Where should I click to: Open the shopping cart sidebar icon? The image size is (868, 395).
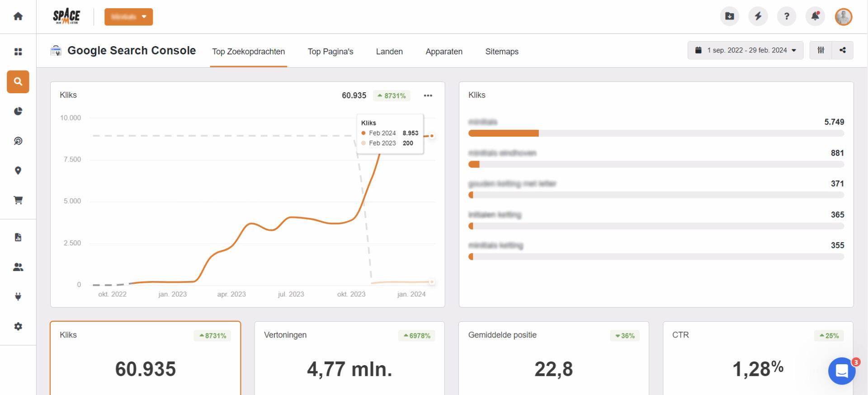click(18, 200)
